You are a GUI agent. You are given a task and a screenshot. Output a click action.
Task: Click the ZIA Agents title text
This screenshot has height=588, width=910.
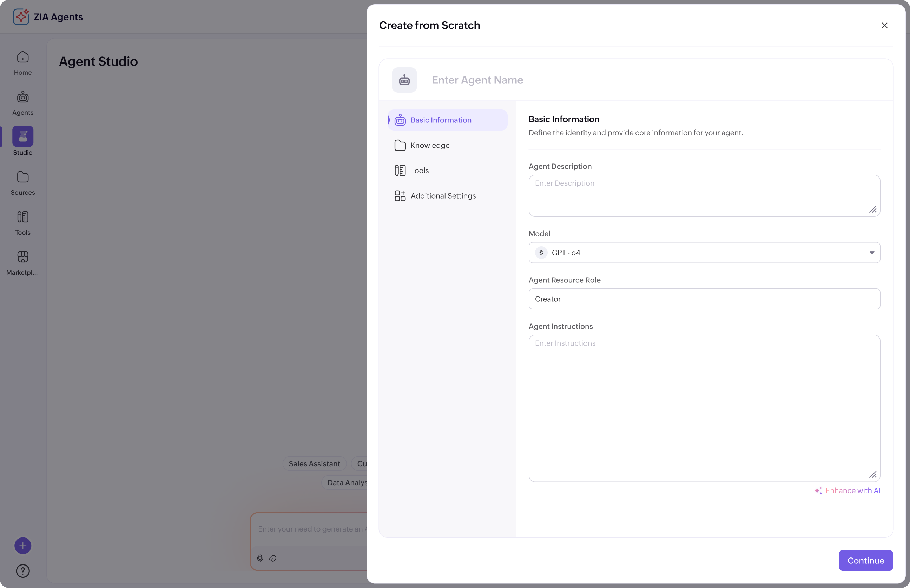[58, 17]
